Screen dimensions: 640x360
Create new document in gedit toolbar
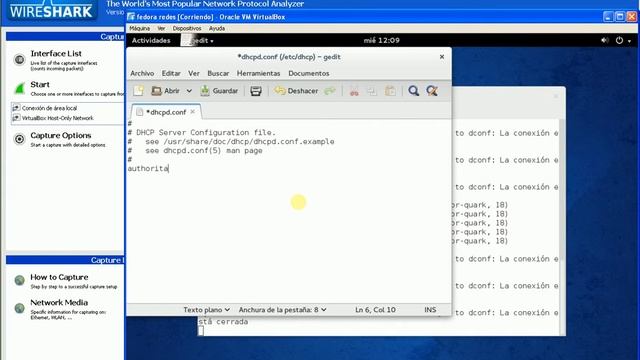tap(138, 91)
